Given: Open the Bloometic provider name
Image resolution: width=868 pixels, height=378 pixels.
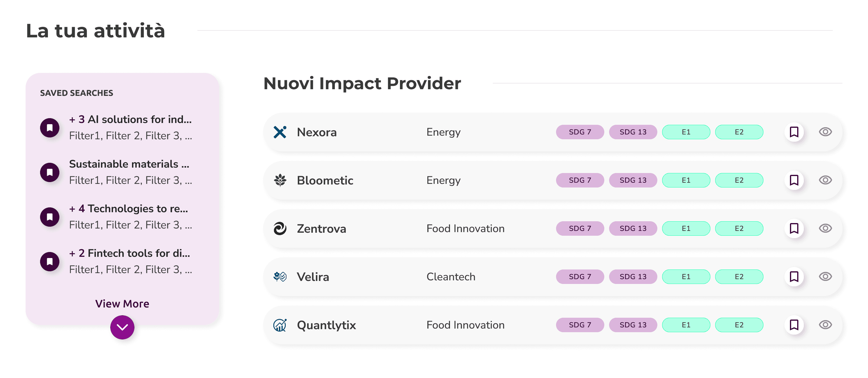Looking at the screenshot, I should click(x=325, y=181).
